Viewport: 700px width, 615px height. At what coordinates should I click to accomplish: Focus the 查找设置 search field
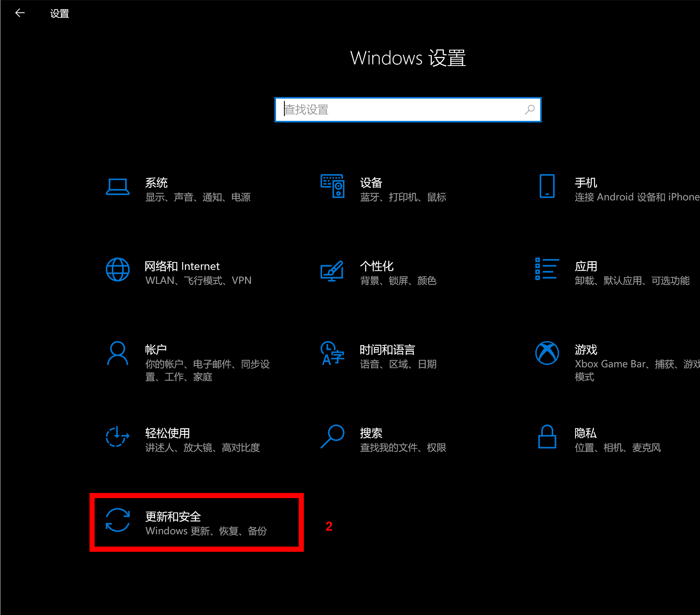pyautogui.click(x=408, y=110)
